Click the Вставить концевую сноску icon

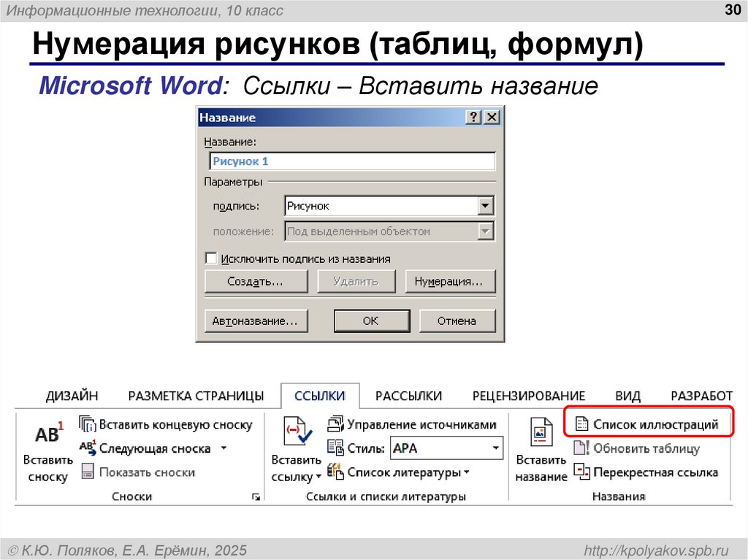tap(88, 424)
